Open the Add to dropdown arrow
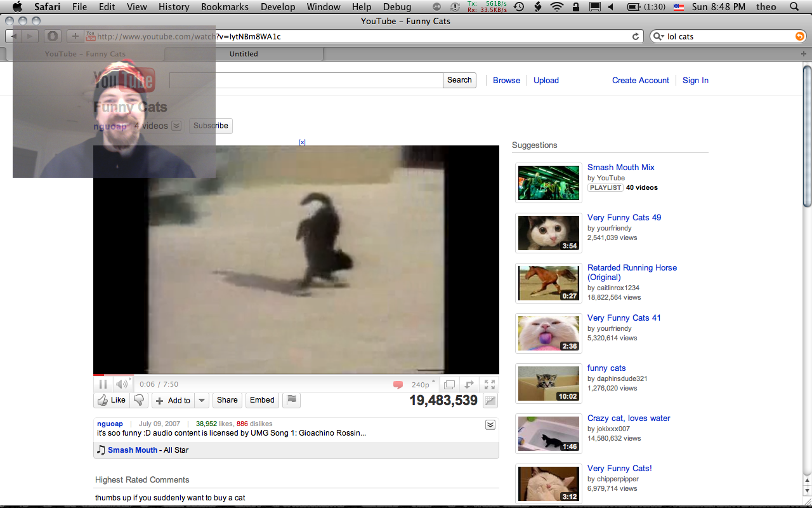812x508 pixels. coord(202,400)
